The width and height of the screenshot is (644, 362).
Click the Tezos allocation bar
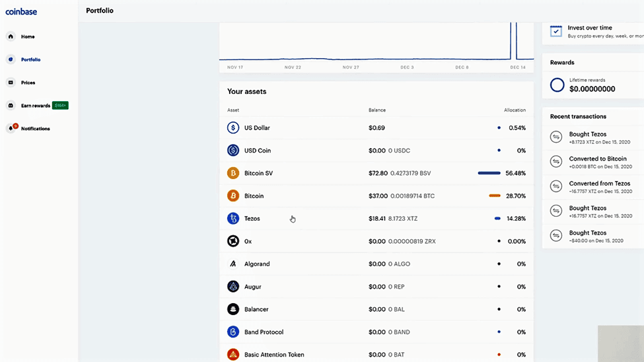(x=497, y=219)
